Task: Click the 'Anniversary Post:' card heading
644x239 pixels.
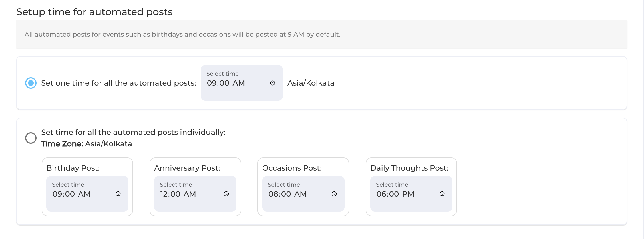Action: click(187, 168)
